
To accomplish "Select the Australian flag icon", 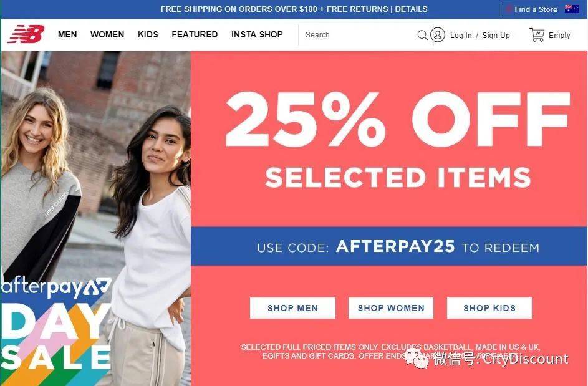I will (572, 9).
